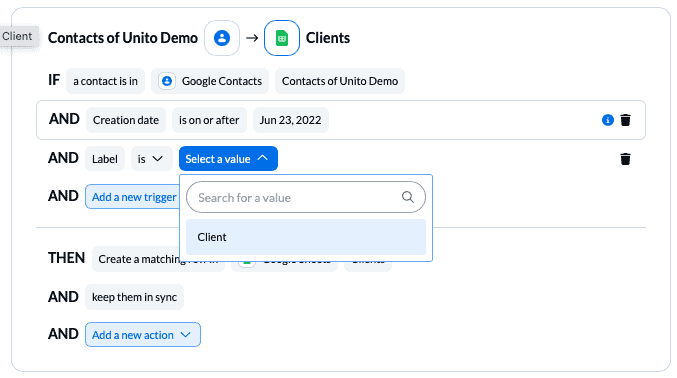Image resolution: width=677 pixels, height=378 pixels.
Task: Click the Label field chip
Action: click(105, 159)
